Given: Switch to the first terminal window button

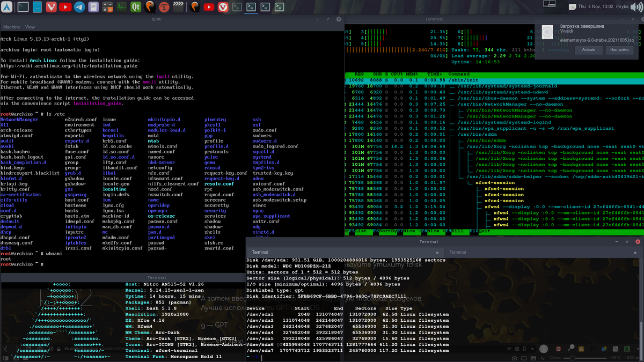Looking at the screenshot, I should [237, 7].
